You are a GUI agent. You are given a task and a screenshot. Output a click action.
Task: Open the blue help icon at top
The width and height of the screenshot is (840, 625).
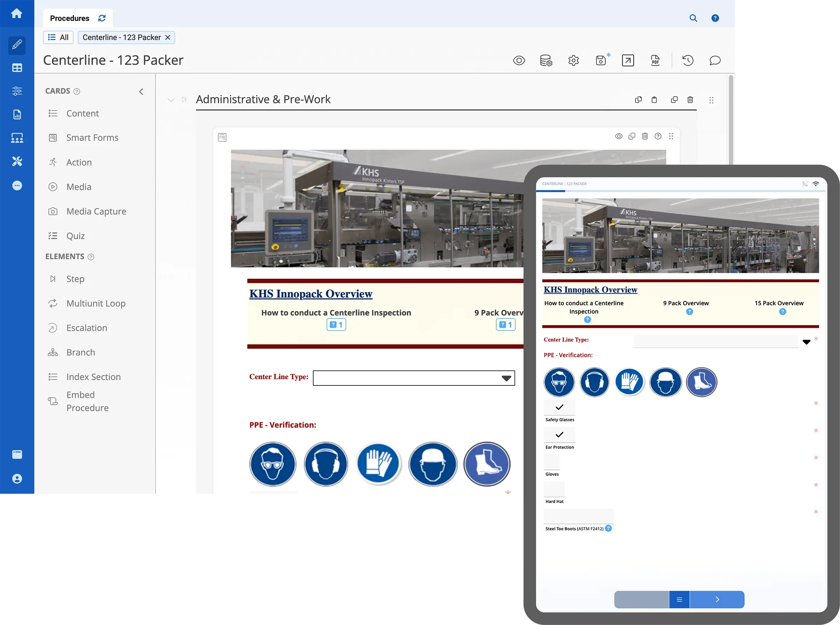715,18
